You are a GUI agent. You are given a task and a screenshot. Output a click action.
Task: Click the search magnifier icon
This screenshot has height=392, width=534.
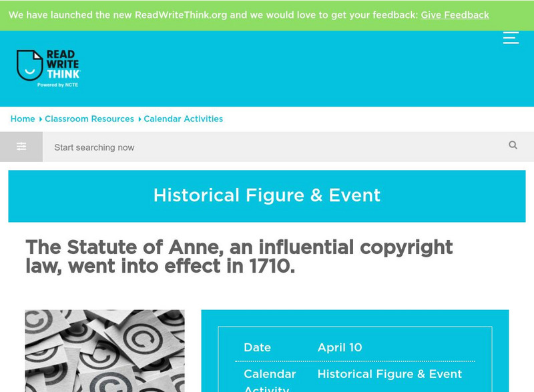coord(513,145)
